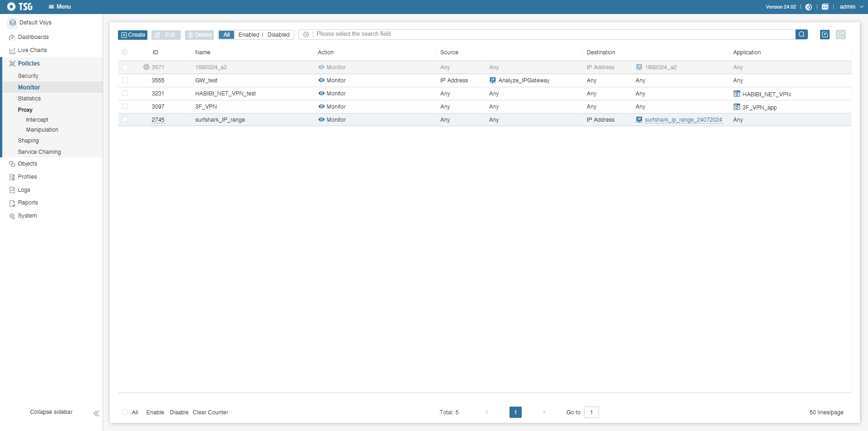This screenshot has width=868, height=431.
Task: Click the policy search input field
Action: coord(554,34)
